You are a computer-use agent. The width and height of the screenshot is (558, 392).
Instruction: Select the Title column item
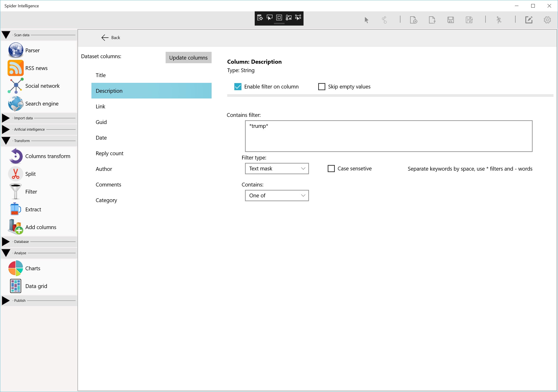(101, 75)
